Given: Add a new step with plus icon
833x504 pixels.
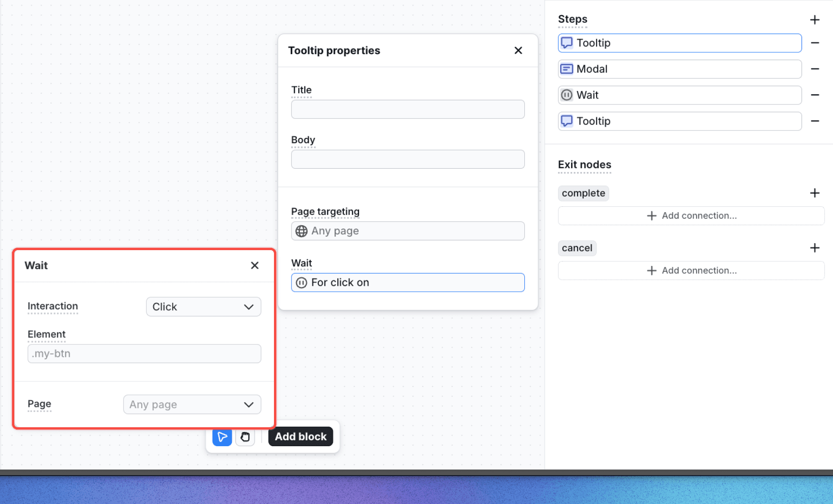Looking at the screenshot, I should pos(814,20).
